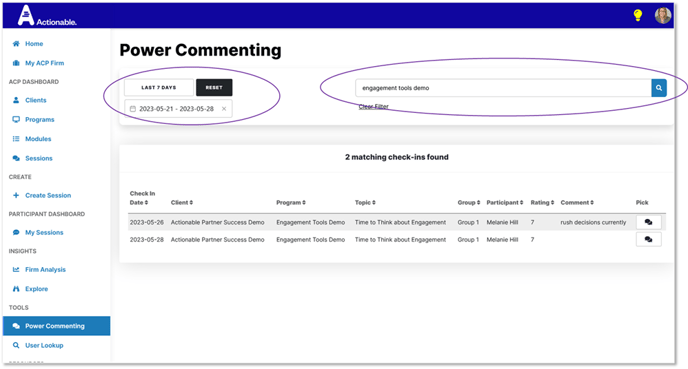Click the Clear Filter link
Viewport: 688px width, 369px height.
coord(373,106)
